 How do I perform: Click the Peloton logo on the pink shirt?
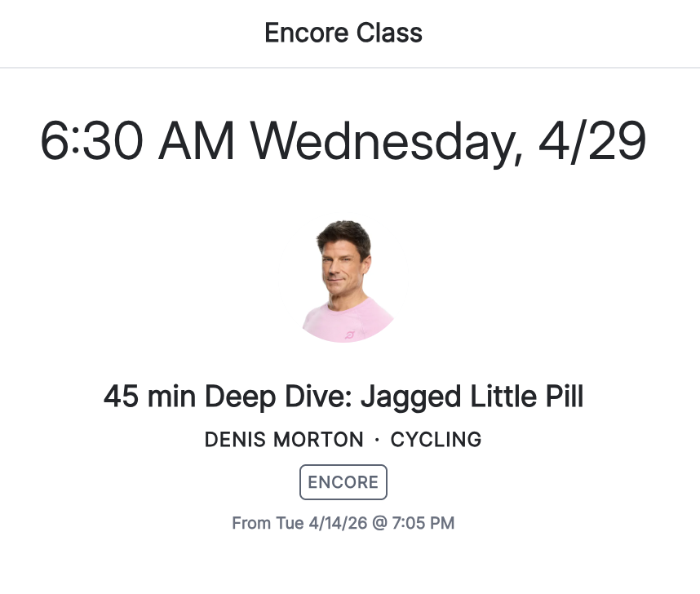pos(352,333)
